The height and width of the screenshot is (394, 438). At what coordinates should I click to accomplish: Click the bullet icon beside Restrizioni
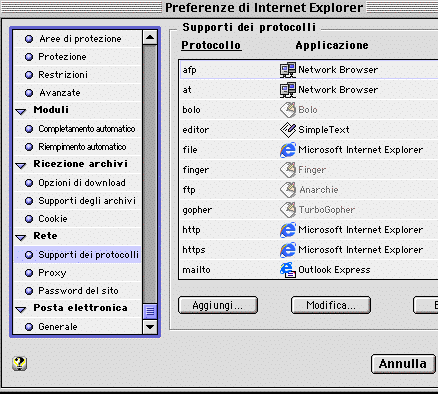pyautogui.click(x=29, y=75)
